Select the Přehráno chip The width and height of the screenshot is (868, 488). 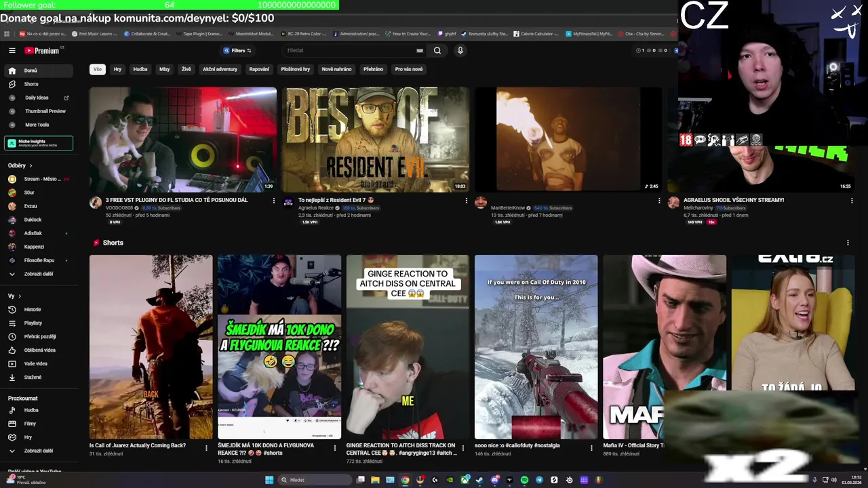(373, 69)
